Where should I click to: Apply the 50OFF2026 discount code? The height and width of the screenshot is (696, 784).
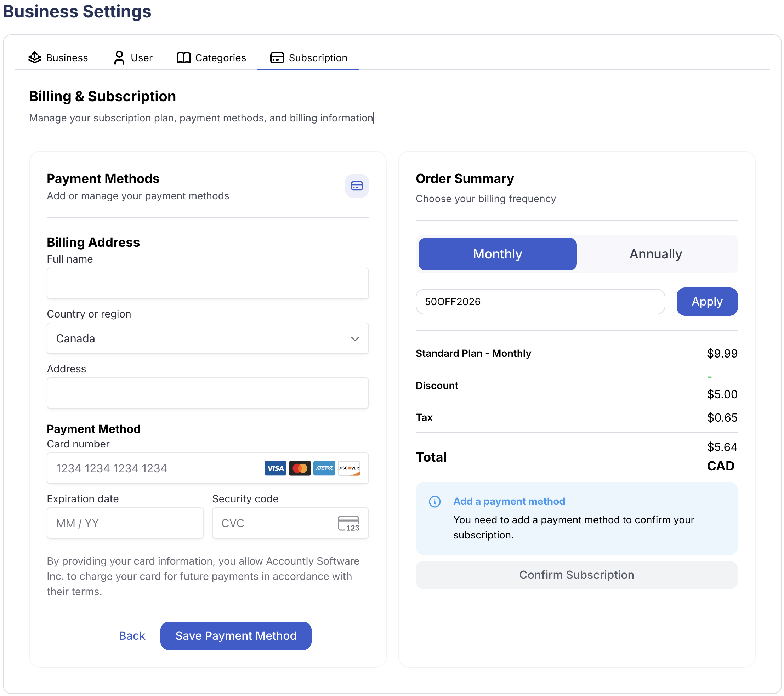pos(706,301)
